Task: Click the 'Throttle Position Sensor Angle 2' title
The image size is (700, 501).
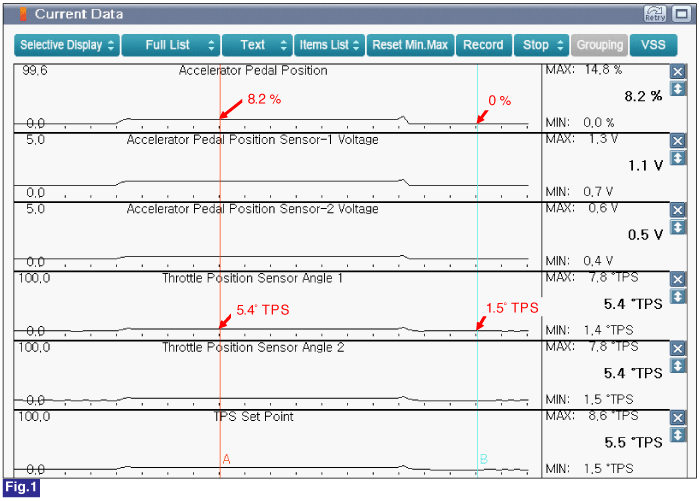Action: click(x=253, y=347)
